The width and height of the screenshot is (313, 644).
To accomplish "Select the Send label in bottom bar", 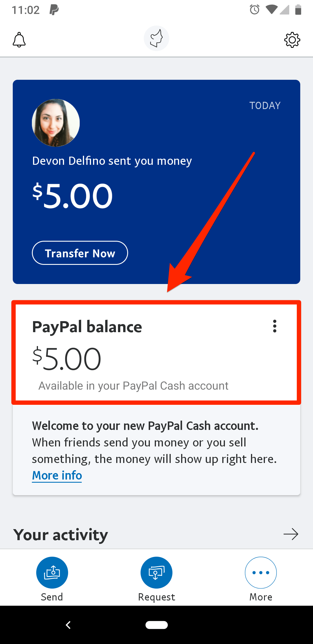I will [x=52, y=597].
